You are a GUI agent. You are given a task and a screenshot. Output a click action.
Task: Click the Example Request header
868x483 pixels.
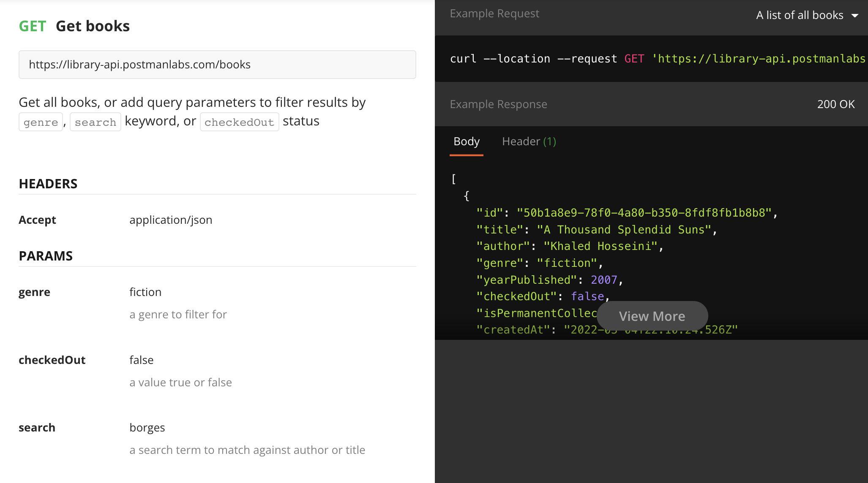coord(494,13)
